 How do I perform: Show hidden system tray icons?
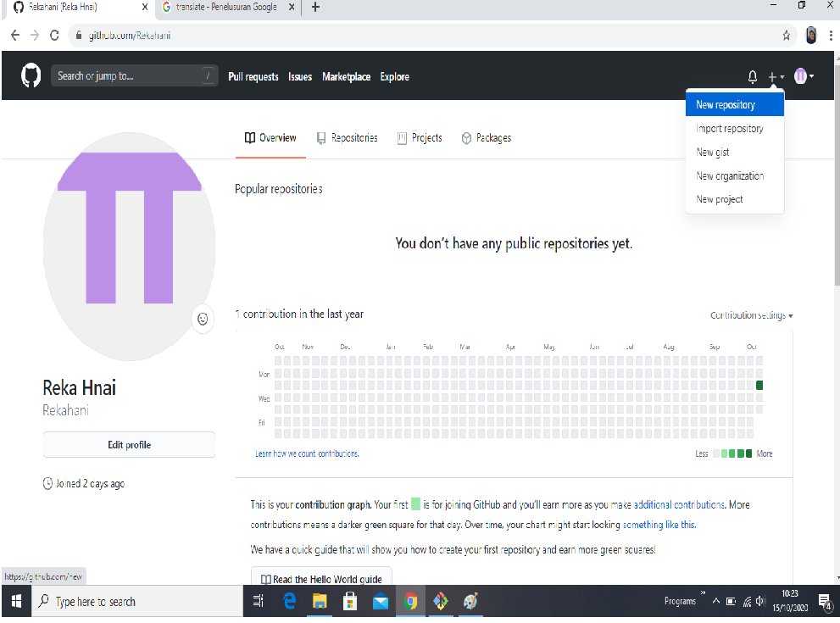tap(715, 601)
